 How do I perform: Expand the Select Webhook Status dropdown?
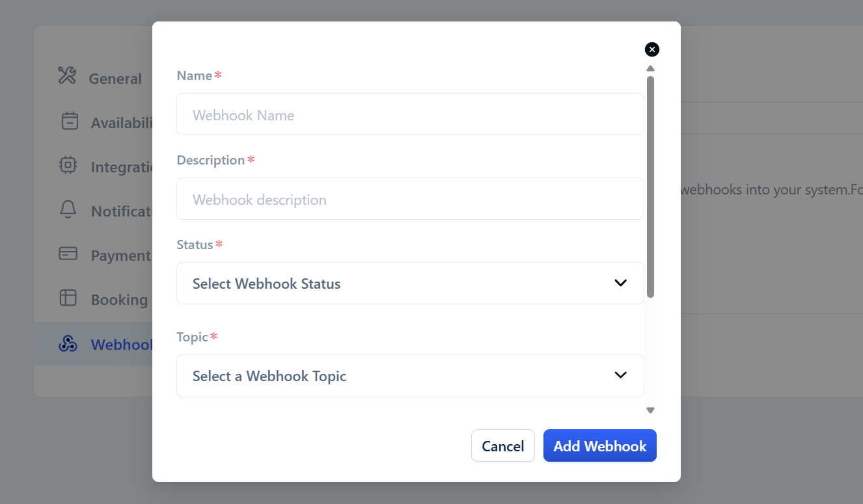410,283
